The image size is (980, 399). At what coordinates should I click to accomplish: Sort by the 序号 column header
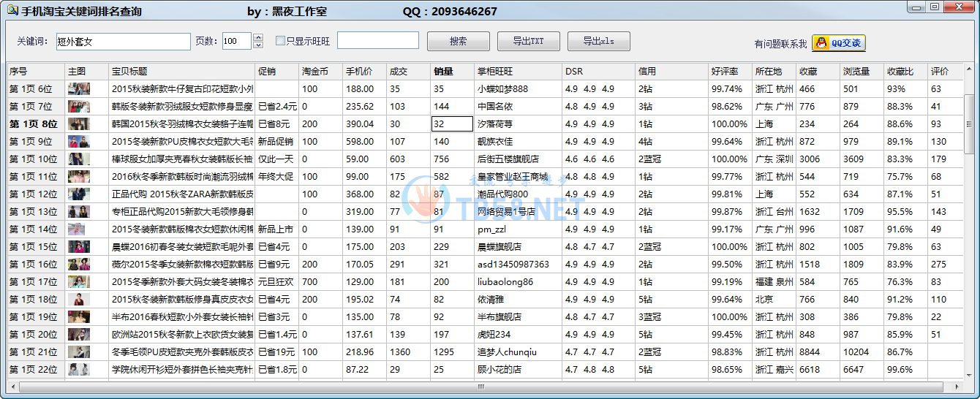pyautogui.click(x=37, y=72)
